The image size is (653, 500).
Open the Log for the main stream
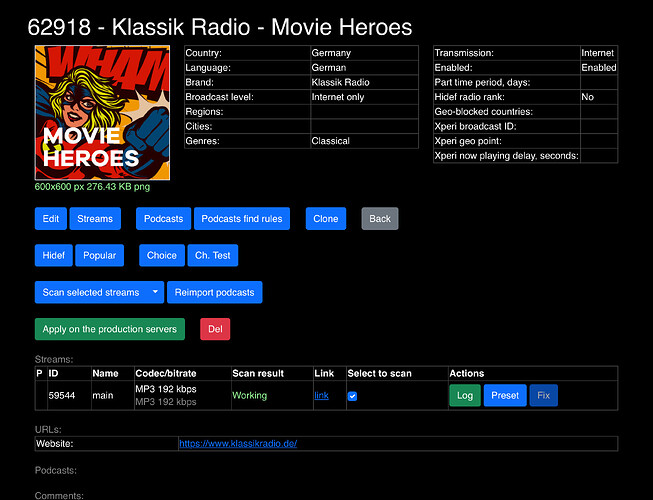click(465, 396)
